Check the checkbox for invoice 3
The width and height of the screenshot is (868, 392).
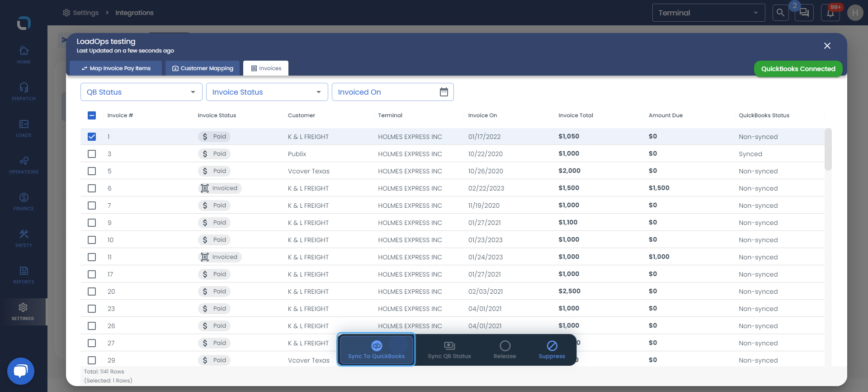(92, 154)
